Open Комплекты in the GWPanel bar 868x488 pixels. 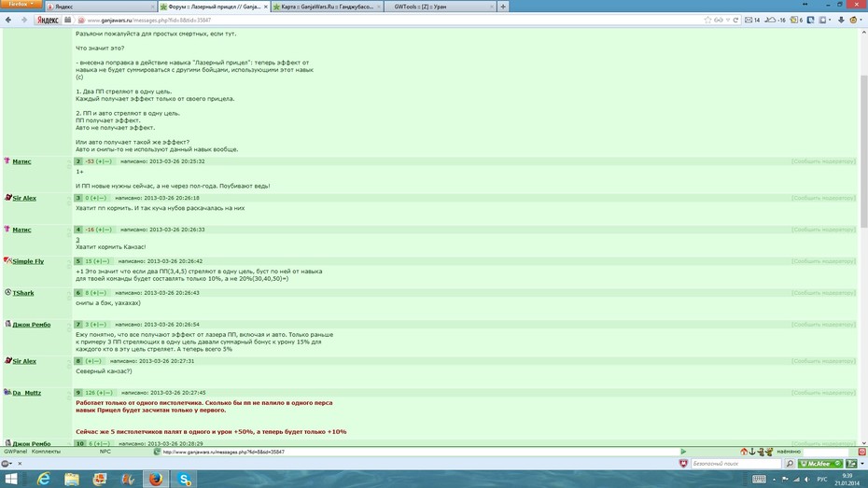(x=46, y=452)
